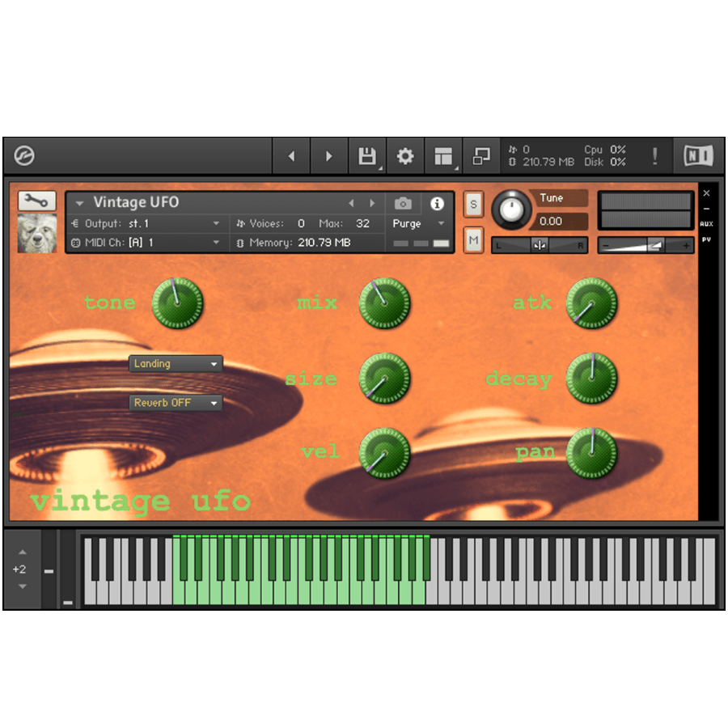Click the green tone knob

(x=177, y=303)
